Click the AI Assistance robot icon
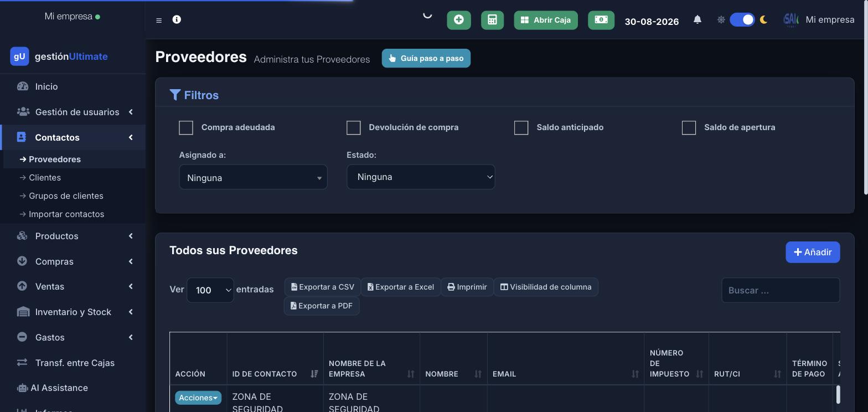The height and width of the screenshot is (412, 868). (22, 388)
